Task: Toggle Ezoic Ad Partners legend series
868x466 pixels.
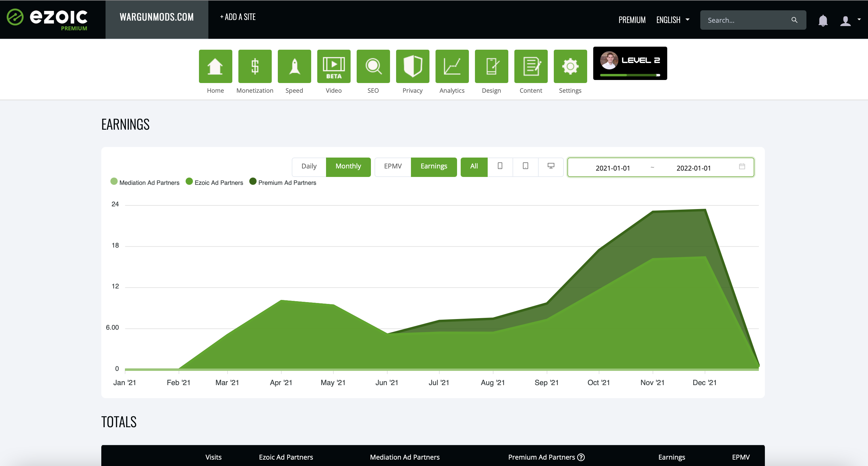Action: (x=214, y=182)
